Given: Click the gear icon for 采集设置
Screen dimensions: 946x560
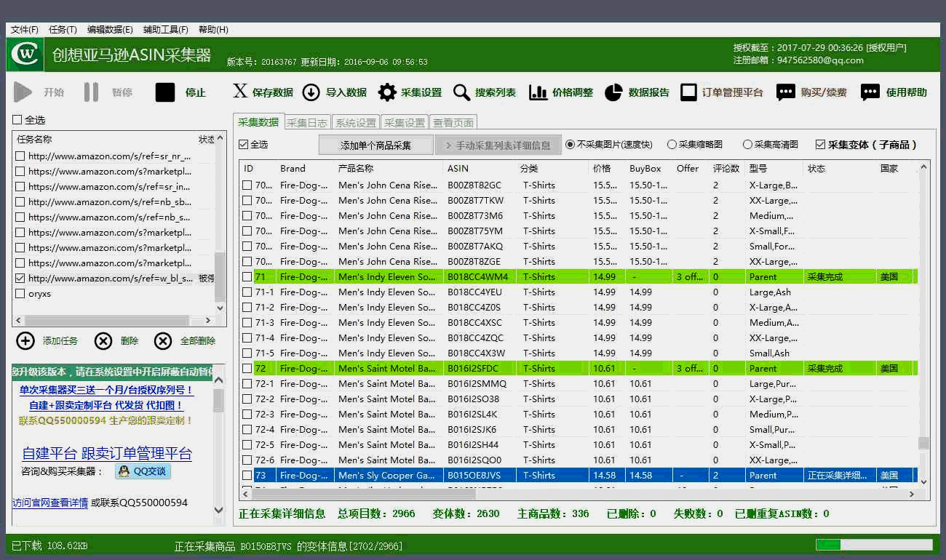Looking at the screenshot, I should [387, 92].
